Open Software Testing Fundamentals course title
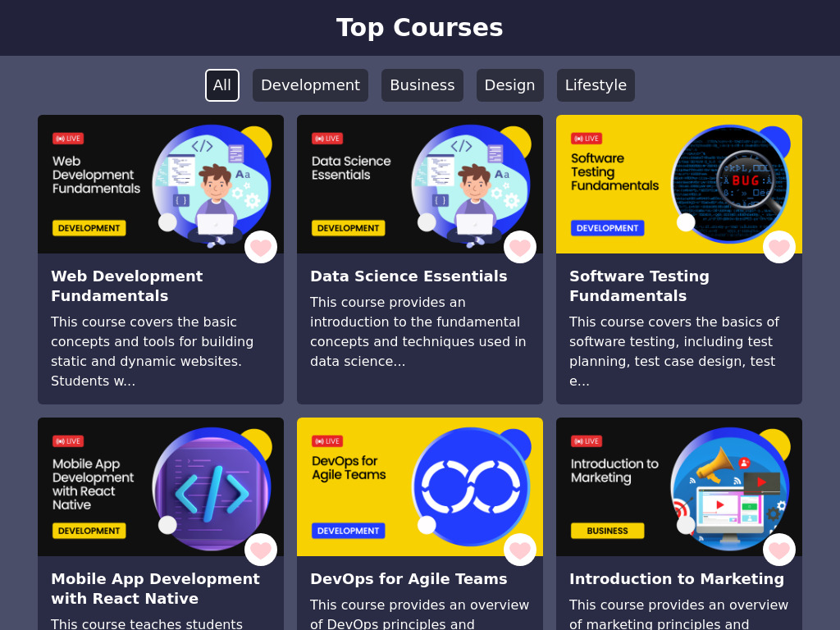The width and height of the screenshot is (840, 630). pyautogui.click(x=639, y=285)
